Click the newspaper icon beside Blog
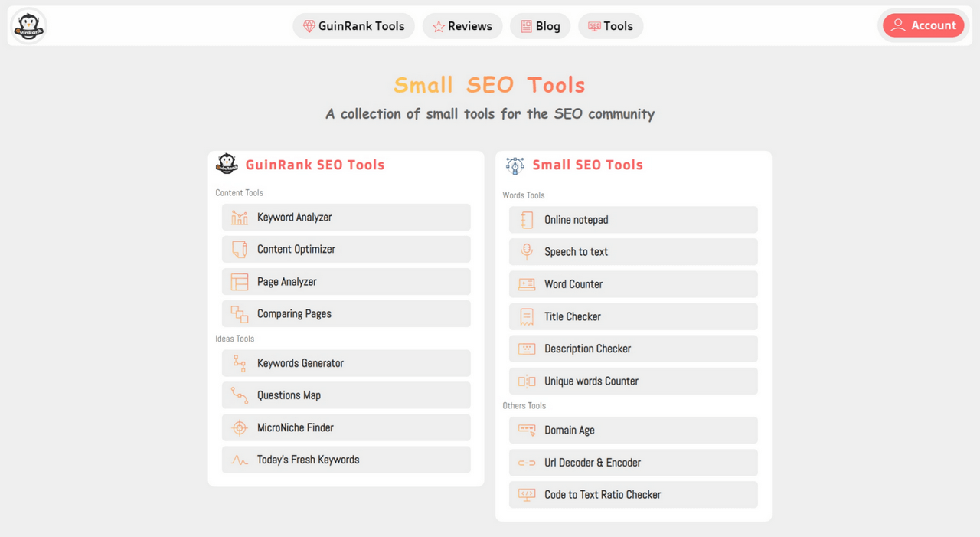980x537 pixels. 527,27
